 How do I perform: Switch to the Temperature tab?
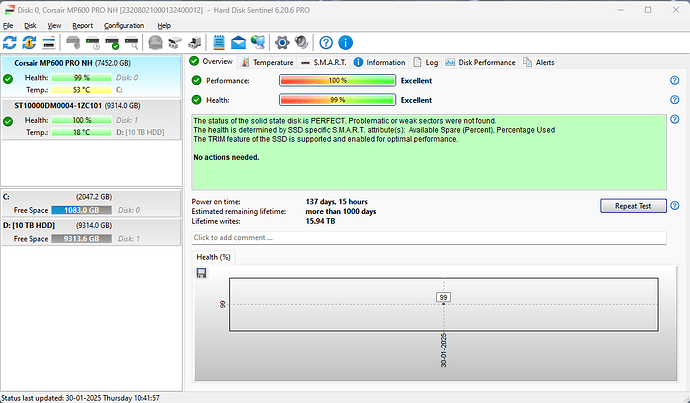266,62
